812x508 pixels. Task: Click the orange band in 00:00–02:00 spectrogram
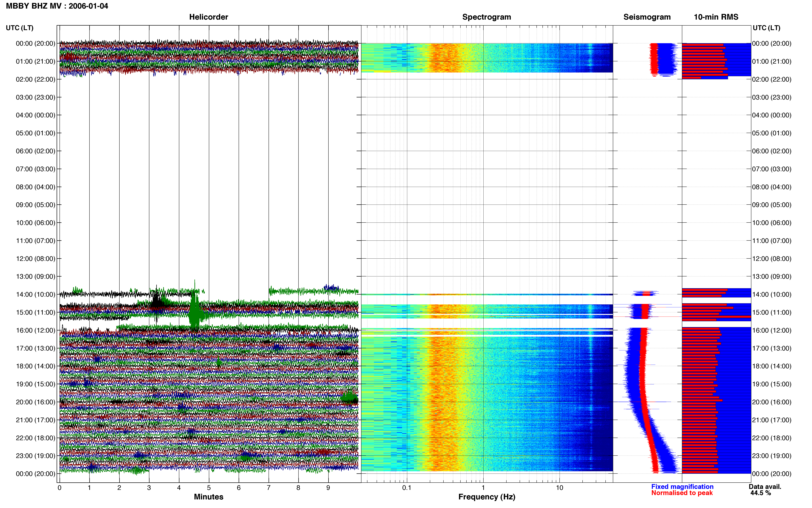tap(445, 58)
